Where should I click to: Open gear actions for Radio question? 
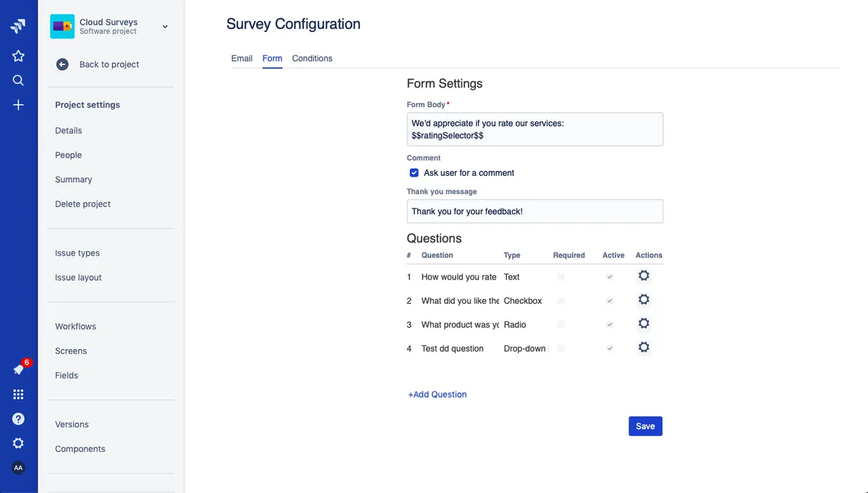(x=644, y=324)
